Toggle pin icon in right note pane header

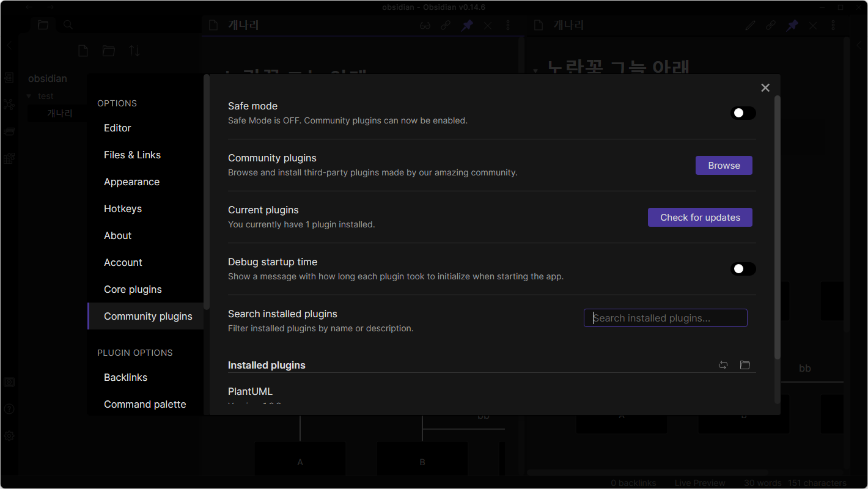pos(792,26)
